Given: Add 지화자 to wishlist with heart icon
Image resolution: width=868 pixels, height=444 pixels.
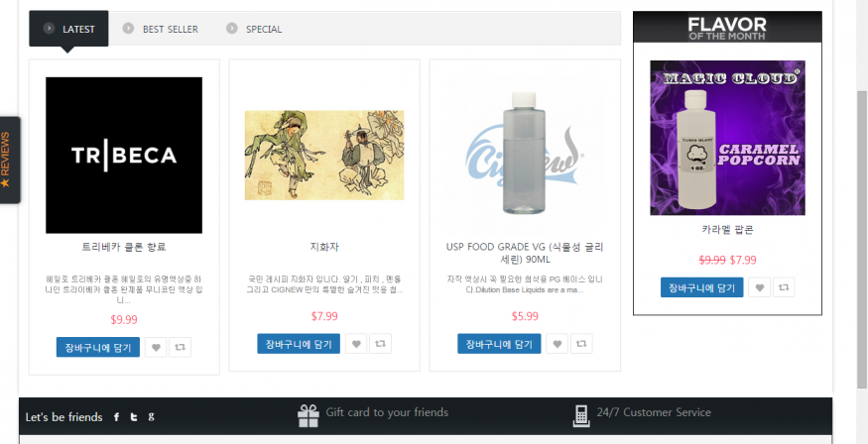Looking at the screenshot, I should click(356, 343).
